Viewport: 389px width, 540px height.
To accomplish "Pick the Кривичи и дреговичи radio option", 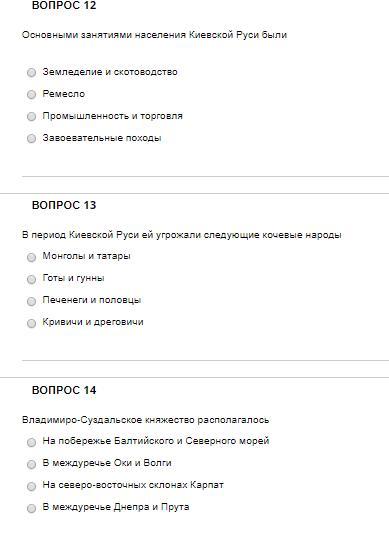I will coord(31,323).
